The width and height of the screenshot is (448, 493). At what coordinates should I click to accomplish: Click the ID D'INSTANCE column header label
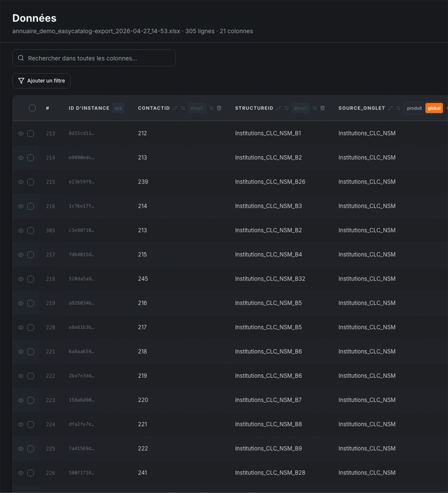click(x=89, y=108)
